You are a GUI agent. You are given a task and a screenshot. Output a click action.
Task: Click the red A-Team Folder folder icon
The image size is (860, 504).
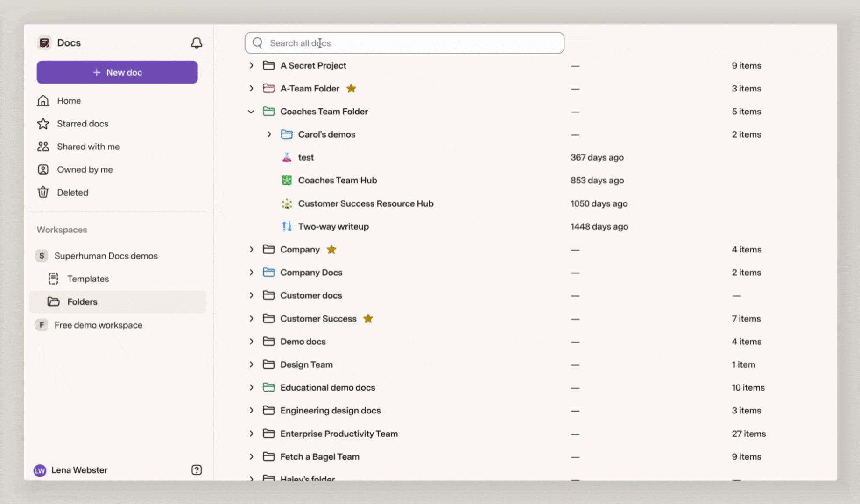tap(268, 88)
